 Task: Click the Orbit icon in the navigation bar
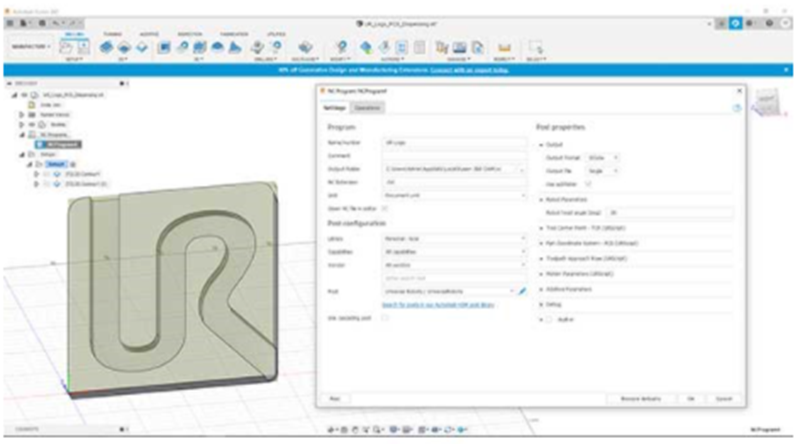click(x=331, y=430)
